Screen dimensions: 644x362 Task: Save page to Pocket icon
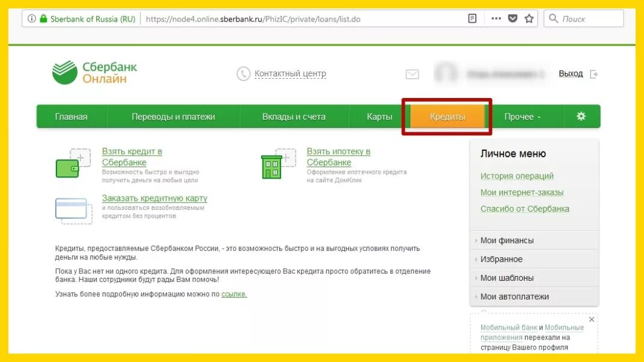pos(512,19)
